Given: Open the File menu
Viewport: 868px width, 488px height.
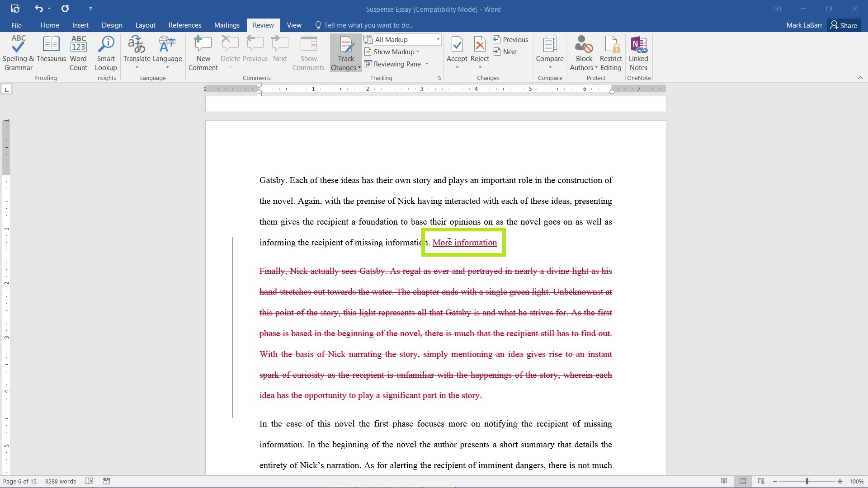Looking at the screenshot, I should tap(16, 25).
